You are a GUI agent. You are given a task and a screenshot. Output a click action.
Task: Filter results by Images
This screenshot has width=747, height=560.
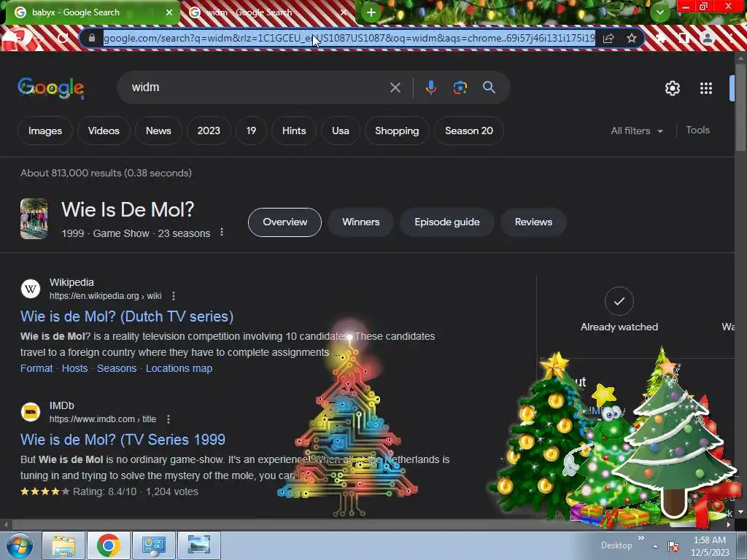(x=45, y=131)
